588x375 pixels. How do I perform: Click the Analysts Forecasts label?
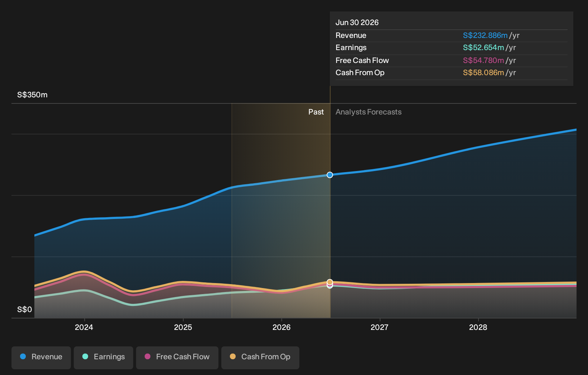coord(368,112)
